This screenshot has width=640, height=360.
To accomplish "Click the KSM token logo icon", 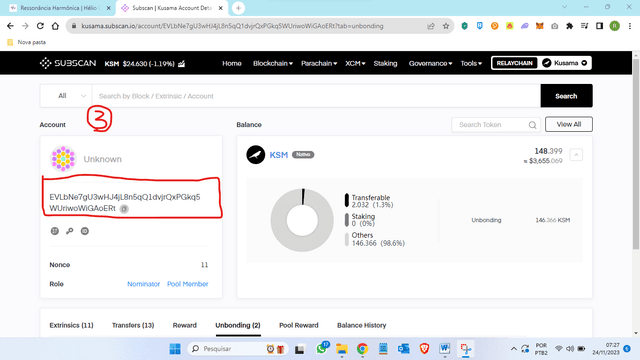I will pos(256,155).
